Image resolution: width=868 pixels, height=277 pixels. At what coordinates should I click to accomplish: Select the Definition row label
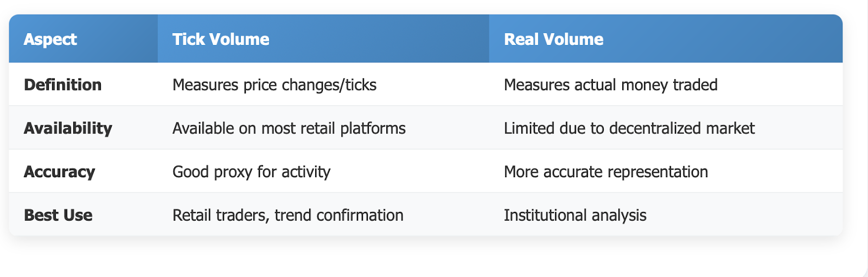point(63,85)
